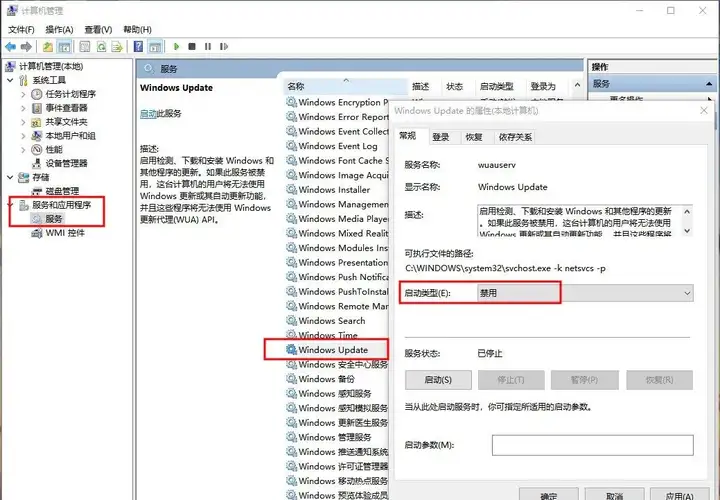720x500 pixels.
Task: Expand the 性能 node chevron
Action: coord(23,150)
